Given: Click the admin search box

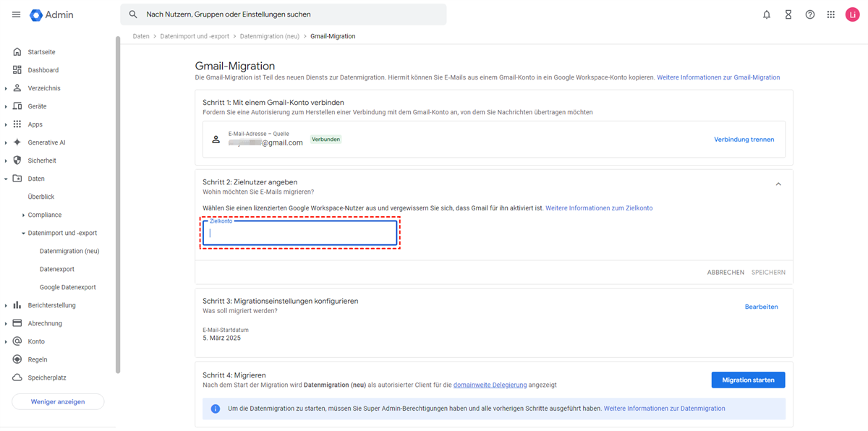Looking at the screenshot, I should (283, 14).
